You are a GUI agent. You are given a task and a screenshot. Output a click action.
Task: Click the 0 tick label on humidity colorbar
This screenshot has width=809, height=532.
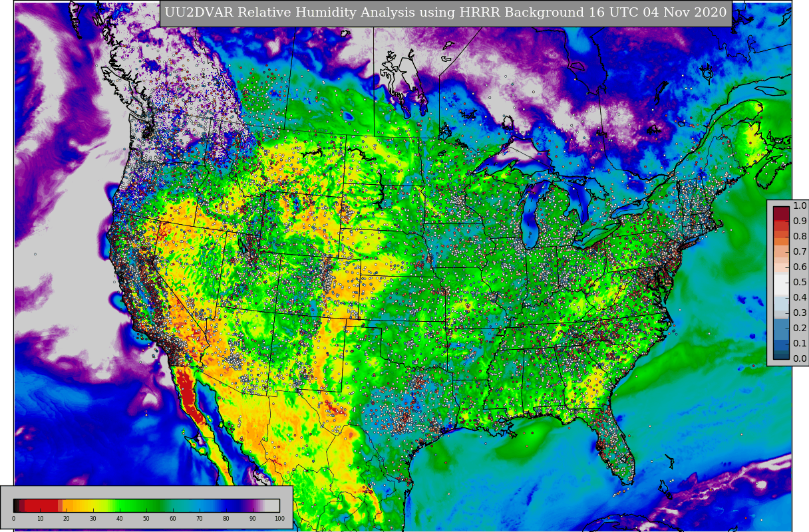pyautogui.click(x=13, y=519)
